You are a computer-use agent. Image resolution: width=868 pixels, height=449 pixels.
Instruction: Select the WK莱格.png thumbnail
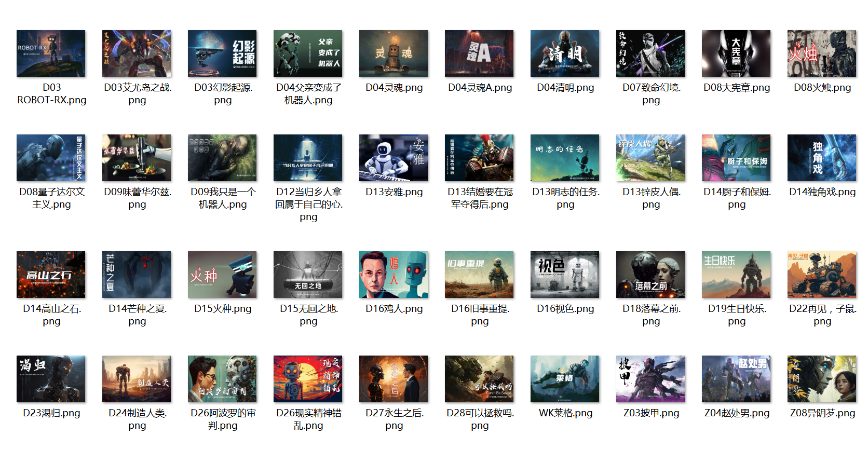tap(565, 379)
